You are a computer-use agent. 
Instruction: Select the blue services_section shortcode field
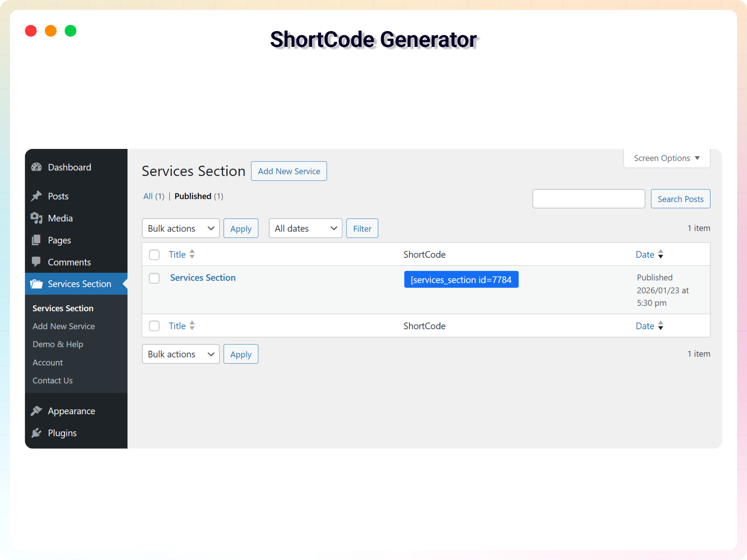461,280
